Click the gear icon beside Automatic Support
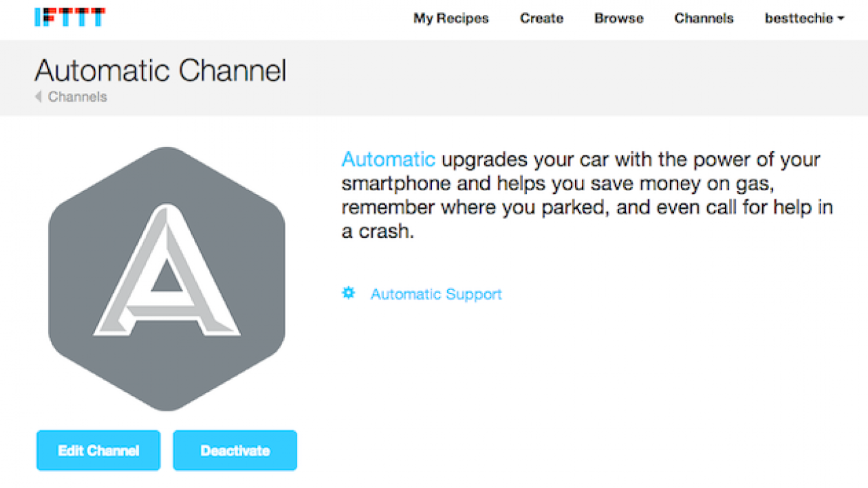868x488 pixels. (348, 293)
